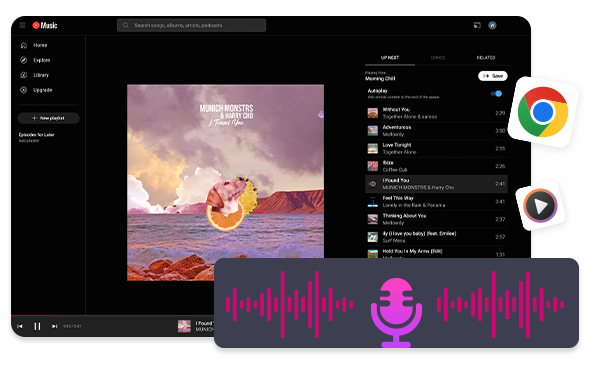Skip to the next track
595x381 pixels.
55,326
